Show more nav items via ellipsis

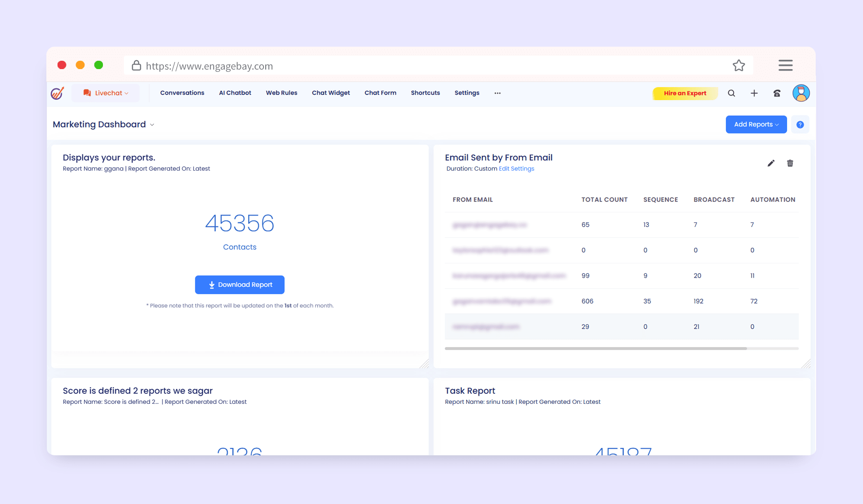coord(497,93)
